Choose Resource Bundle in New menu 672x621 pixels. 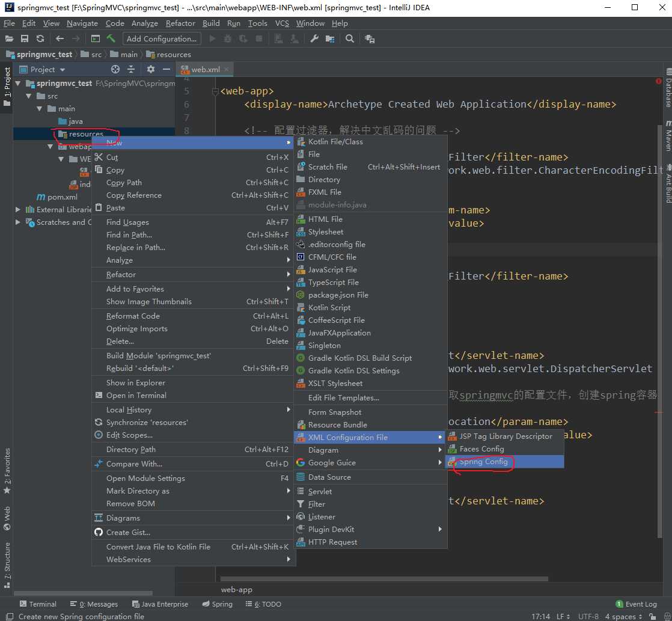371,424
